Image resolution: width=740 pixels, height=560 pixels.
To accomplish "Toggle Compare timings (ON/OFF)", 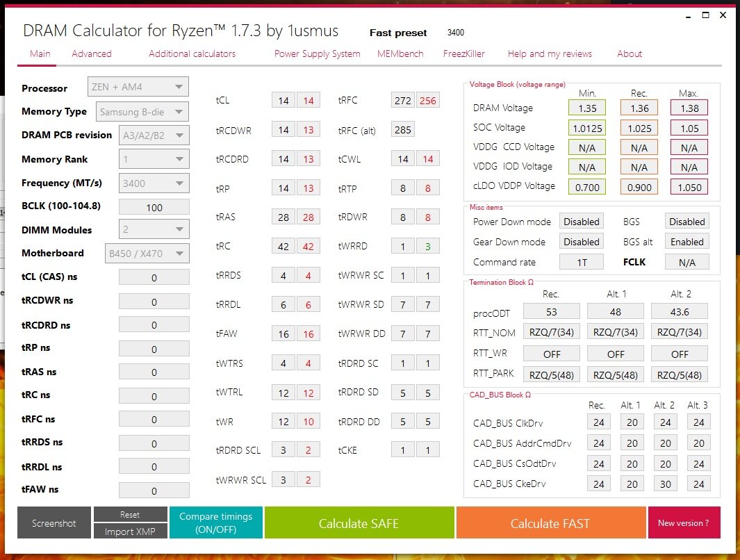I will [215, 522].
